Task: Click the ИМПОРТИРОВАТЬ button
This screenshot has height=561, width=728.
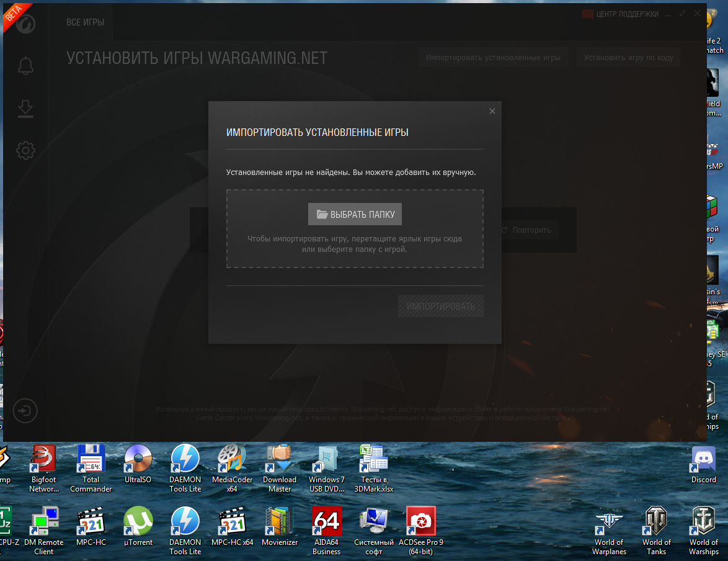Action: tap(441, 307)
